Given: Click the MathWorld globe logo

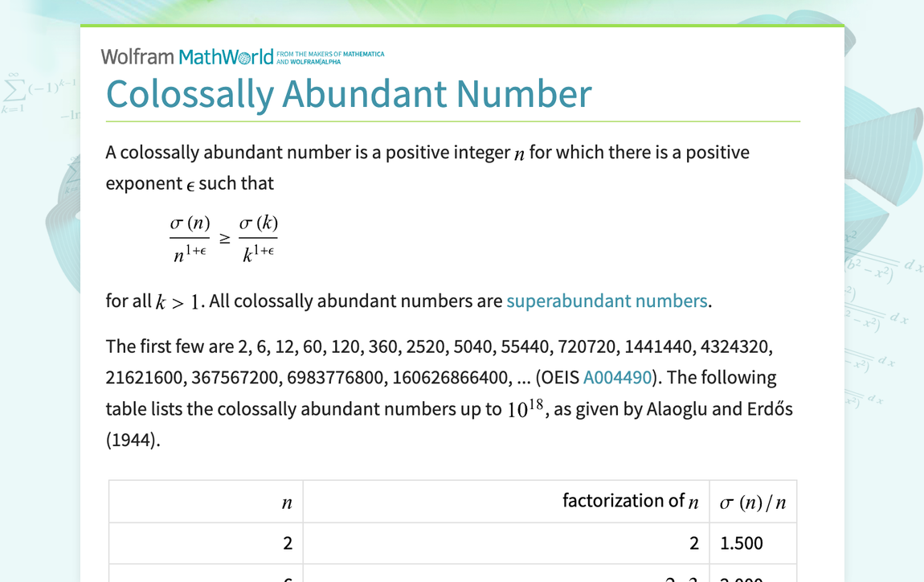Looking at the screenshot, I should click(245, 56).
